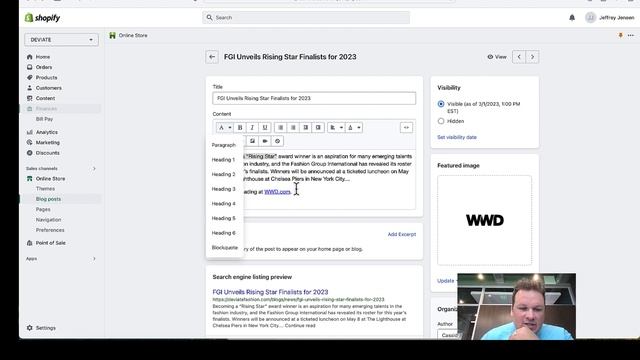Click the Add Excerpt link
The image size is (640, 360).
[x=402, y=234]
